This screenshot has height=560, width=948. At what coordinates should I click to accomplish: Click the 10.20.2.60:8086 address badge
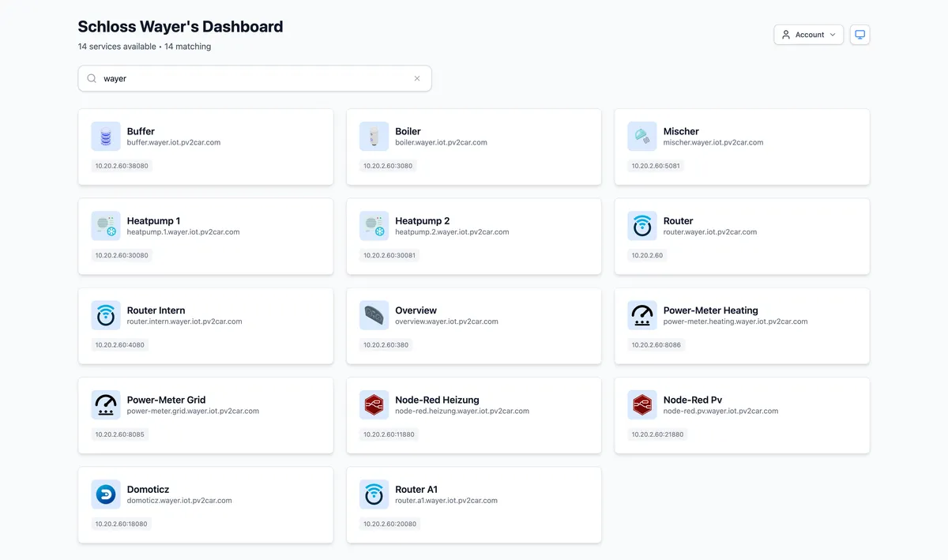(656, 344)
